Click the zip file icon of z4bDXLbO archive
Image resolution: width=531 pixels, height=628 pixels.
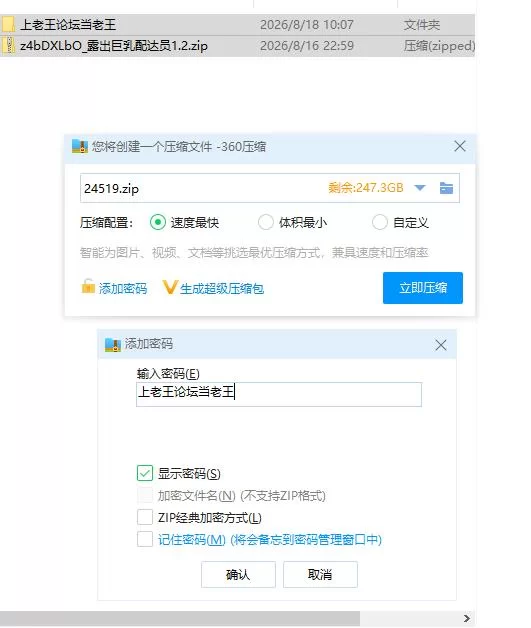(8, 45)
